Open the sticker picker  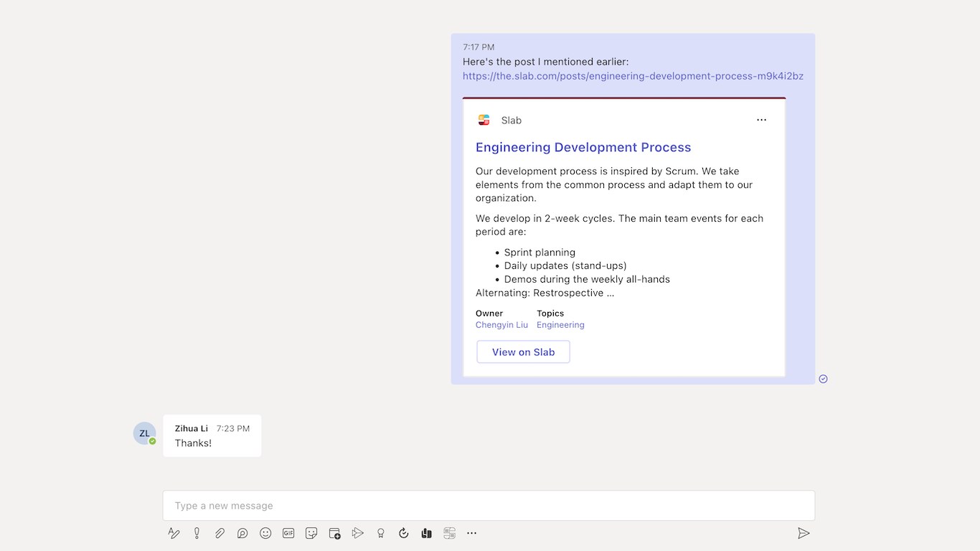pos(311,533)
